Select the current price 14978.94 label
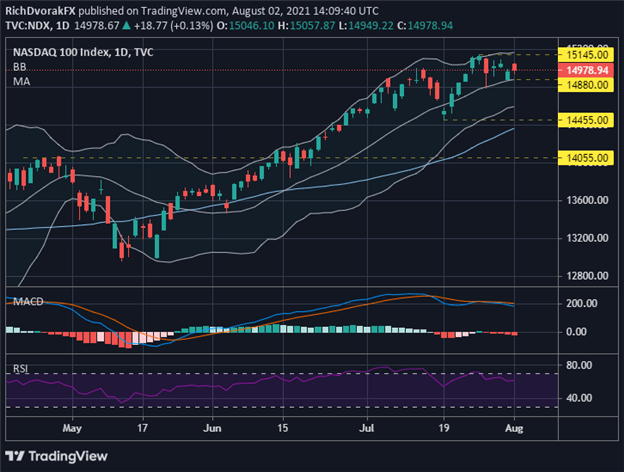The image size is (624, 472). click(x=585, y=70)
